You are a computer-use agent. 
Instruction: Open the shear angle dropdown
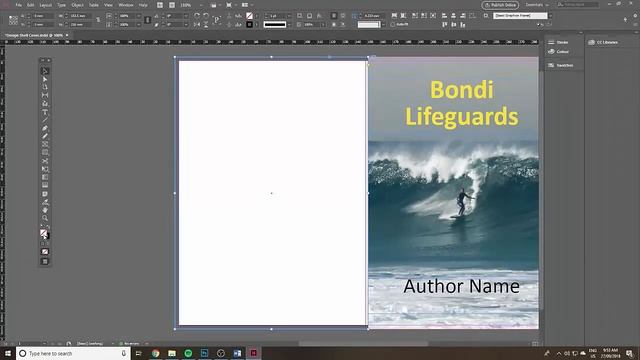186,24
